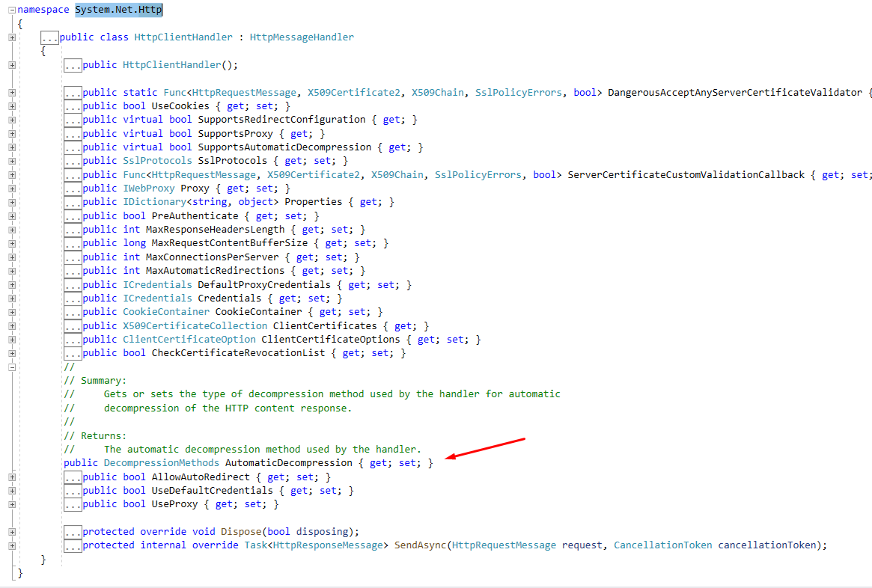Click the ServerCertificateCustomValidationCallback identifier
This screenshot has width=872, height=588.
click(x=686, y=174)
